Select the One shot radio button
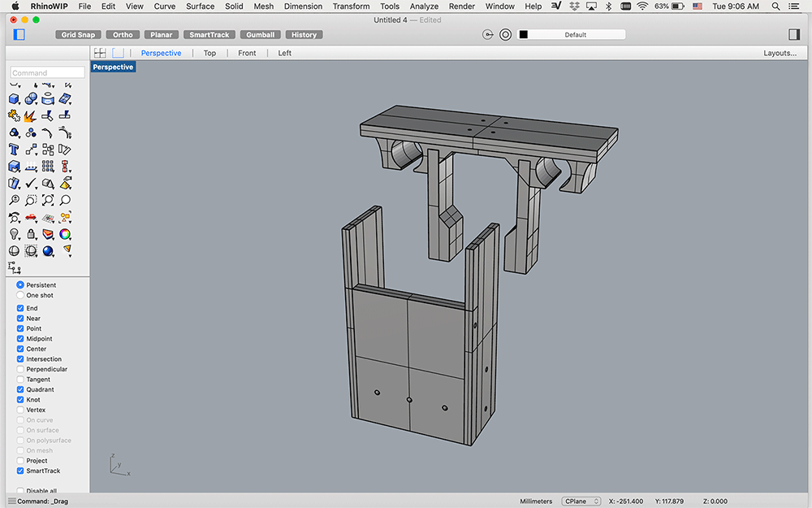 [x=20, y=295]
